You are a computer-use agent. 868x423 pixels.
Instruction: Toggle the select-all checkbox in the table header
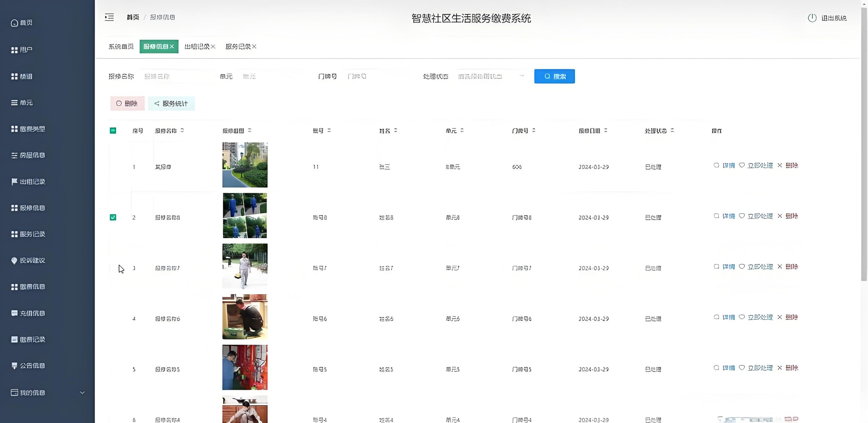pos(113,130)
